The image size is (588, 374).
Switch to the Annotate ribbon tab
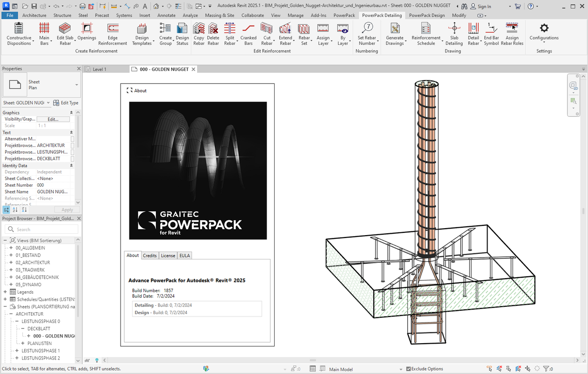[x=166, y=15]
